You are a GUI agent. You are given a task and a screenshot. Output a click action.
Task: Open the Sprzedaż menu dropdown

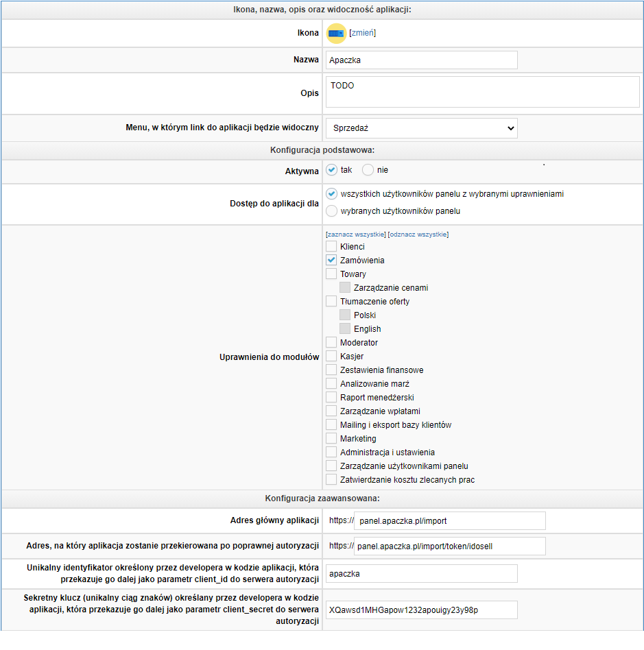coord(421,128)
